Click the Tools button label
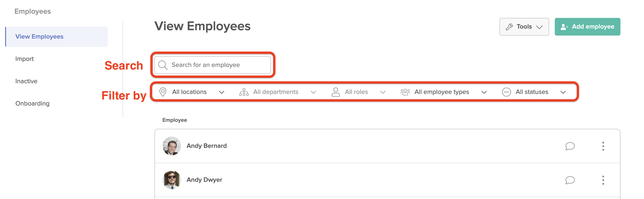 point(524,27)
